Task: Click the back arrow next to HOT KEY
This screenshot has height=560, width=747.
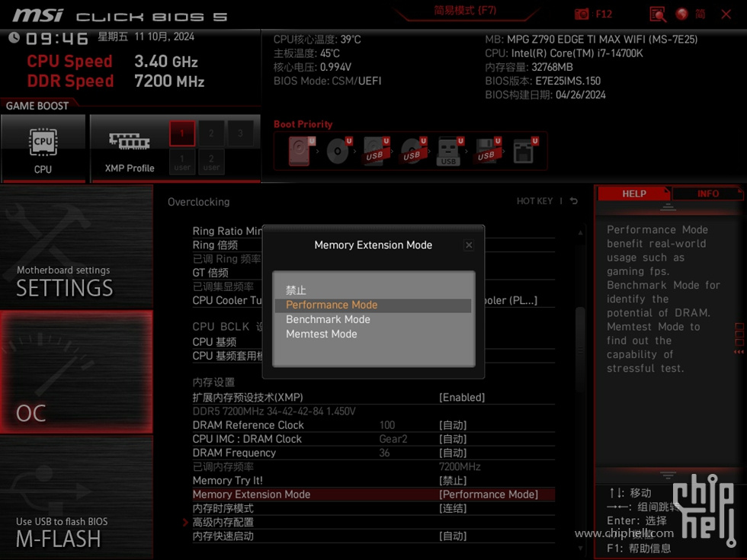Action: pos(574,201)
